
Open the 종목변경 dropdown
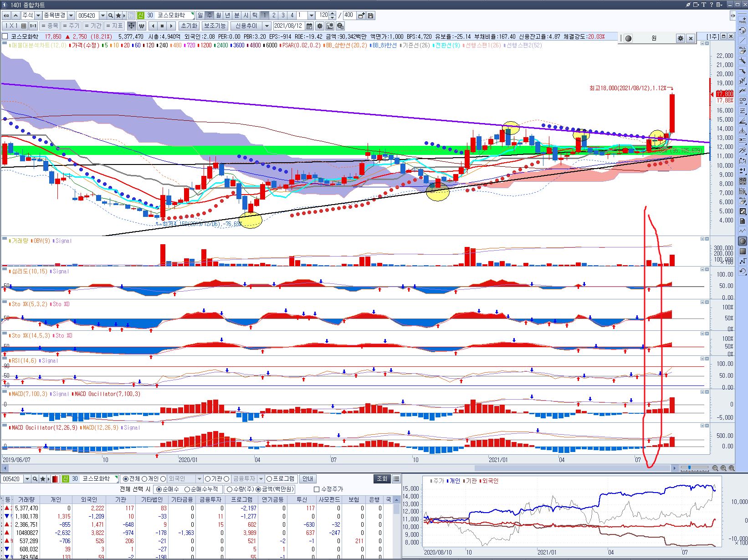point(71,15)
